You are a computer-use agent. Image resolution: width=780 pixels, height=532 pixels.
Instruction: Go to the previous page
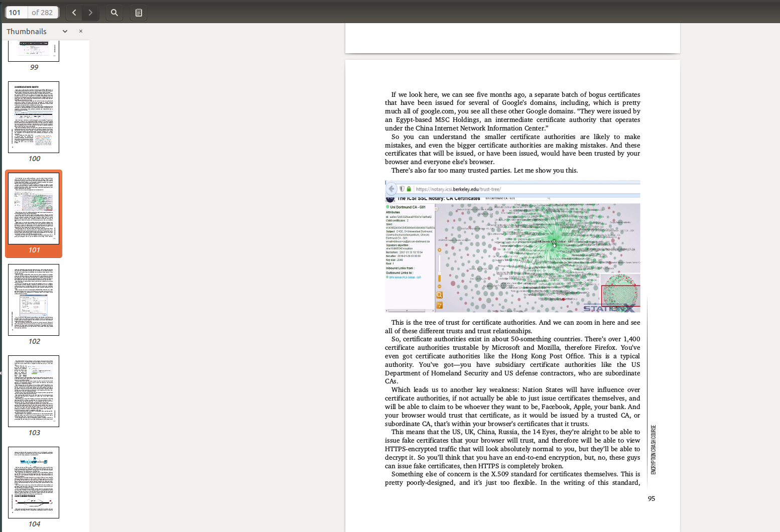tap(74, 13)
